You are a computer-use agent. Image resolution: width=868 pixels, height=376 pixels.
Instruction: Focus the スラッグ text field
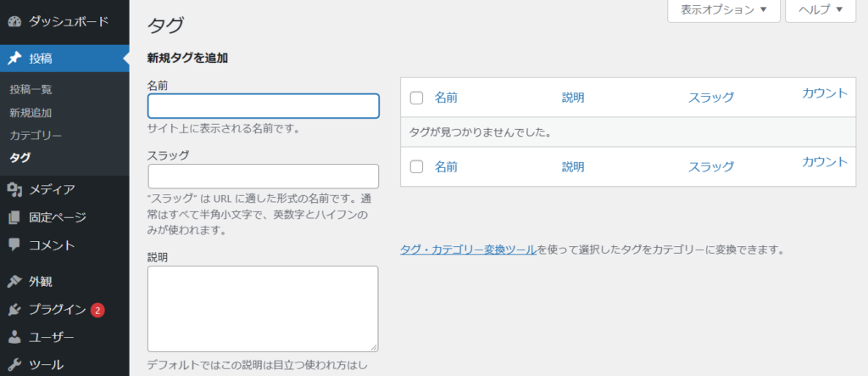point(263,176)
